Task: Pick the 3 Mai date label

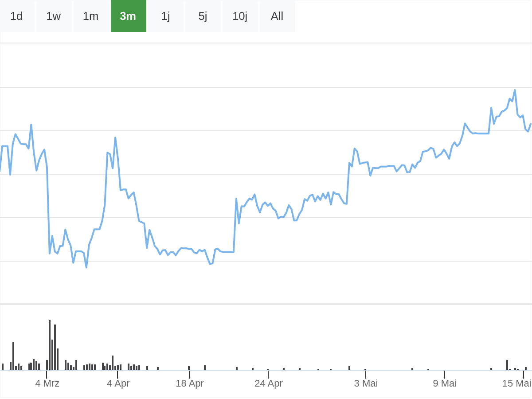Action: (366, 383)
